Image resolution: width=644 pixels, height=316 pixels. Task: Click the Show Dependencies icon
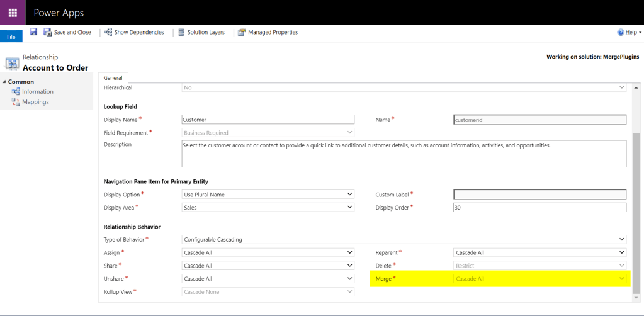(x=108, y=32)
